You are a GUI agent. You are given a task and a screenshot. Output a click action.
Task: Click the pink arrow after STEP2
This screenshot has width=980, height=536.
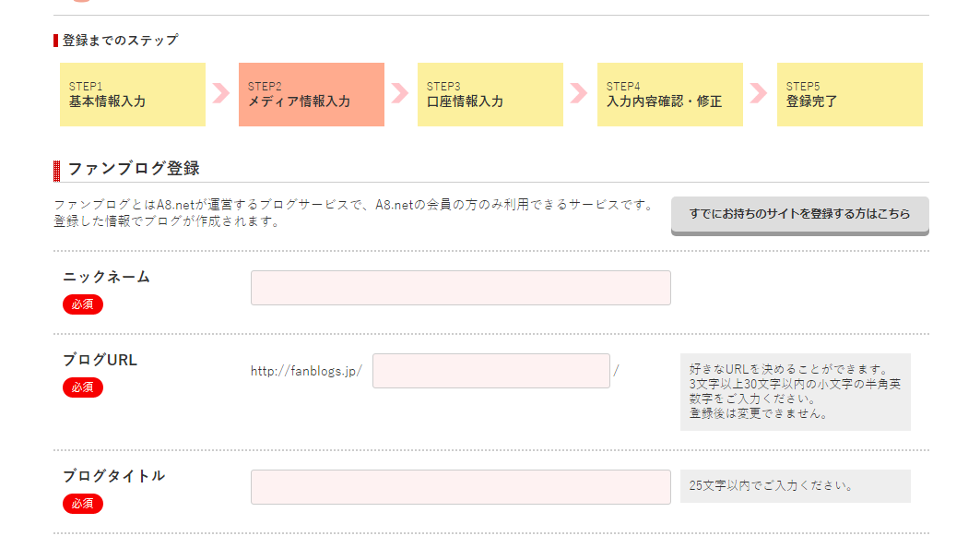pyautogui.click(x=400, y=93)
